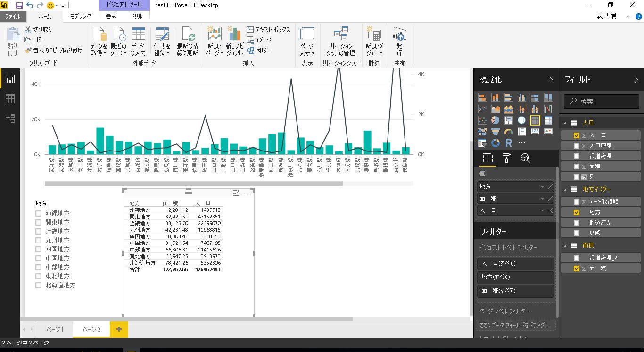Select the pie chart visual

tap(495, 120)
